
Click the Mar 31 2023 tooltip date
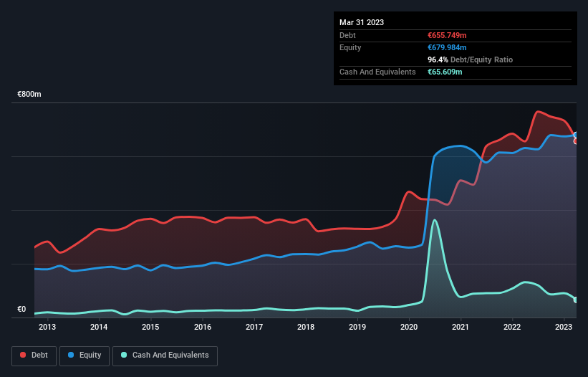pyautogui.click(x=362, y=22)
